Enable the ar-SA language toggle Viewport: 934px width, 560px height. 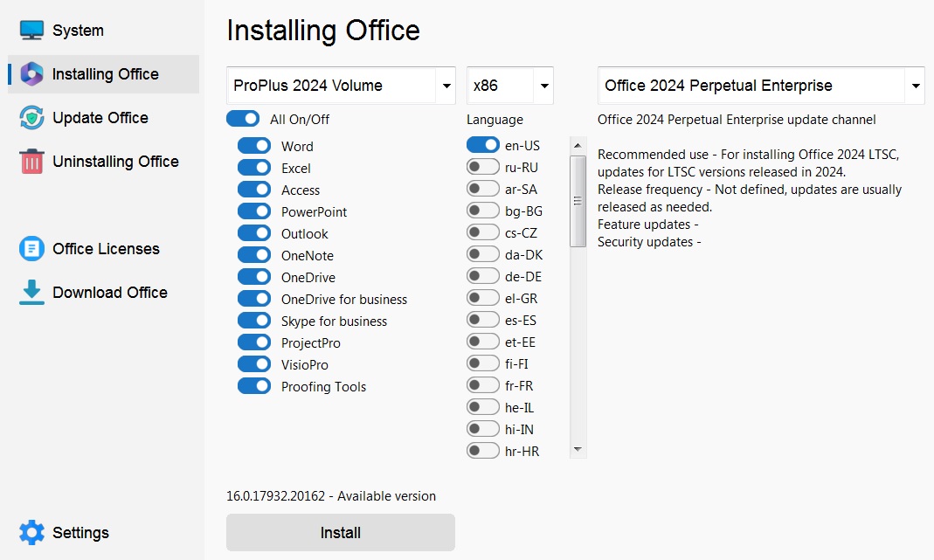coord(483,189)
